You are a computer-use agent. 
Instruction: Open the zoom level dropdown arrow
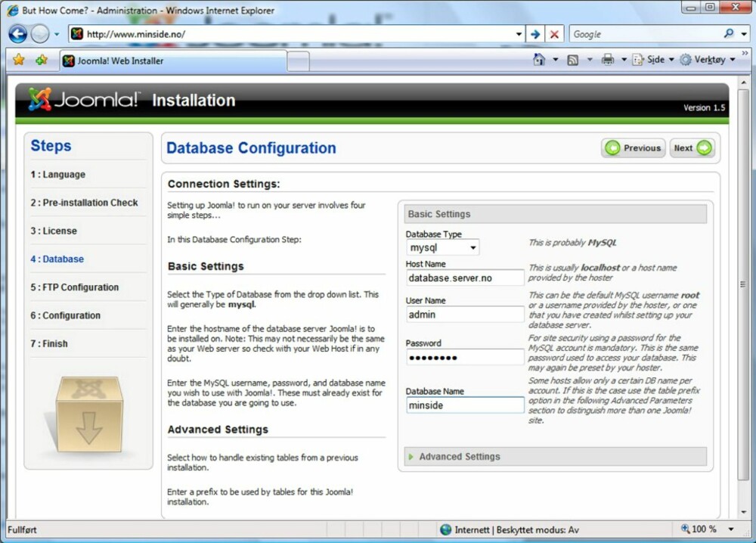[x=731, y=529]
